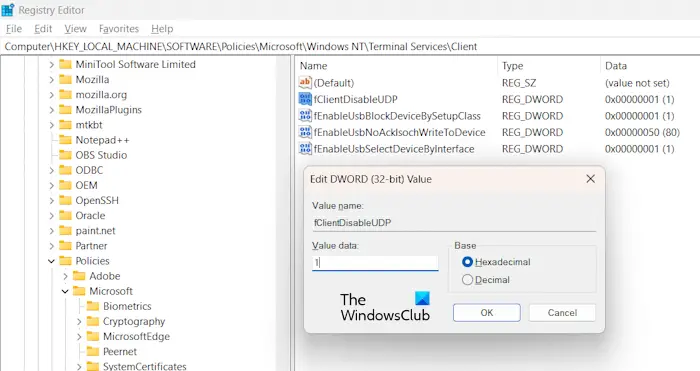Click the 0x00000050 (80) data cell
The height and width of the screenshot is (371, 700).
(642, 133)
